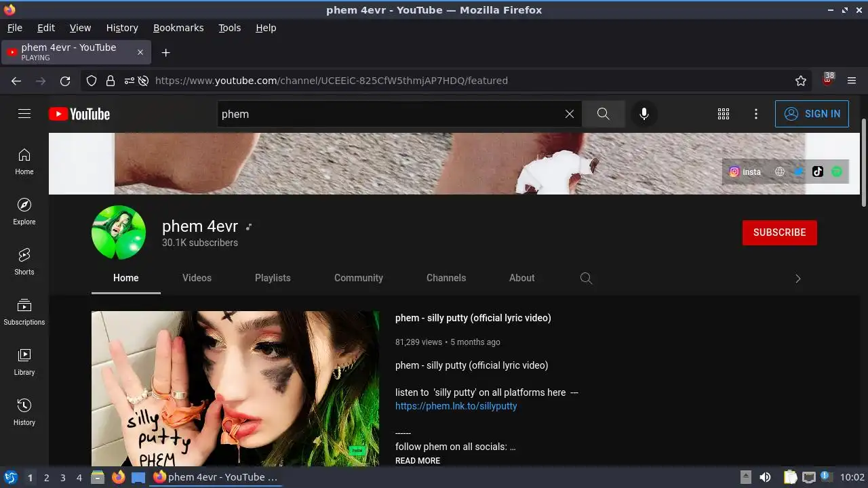Click the red SUBSCRIBE button
The image size is (868, 488).
(x=780, y=232)
